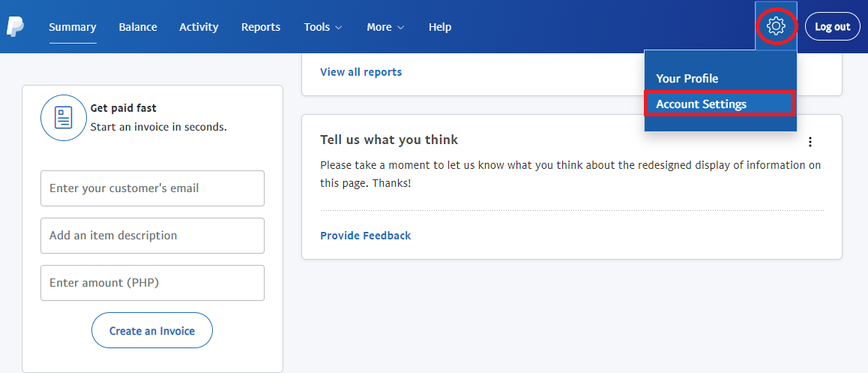Choose Account Settings in the gear menu
Screen dimensions: 868x373
[720, 104]
